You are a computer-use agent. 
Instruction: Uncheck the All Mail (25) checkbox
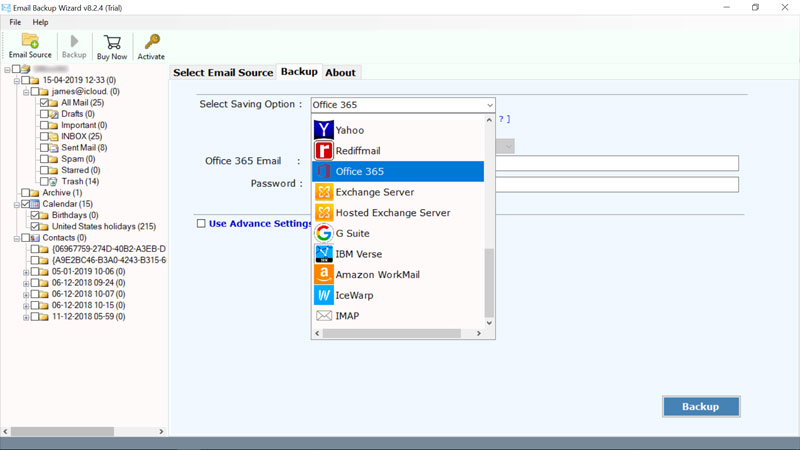44,103
